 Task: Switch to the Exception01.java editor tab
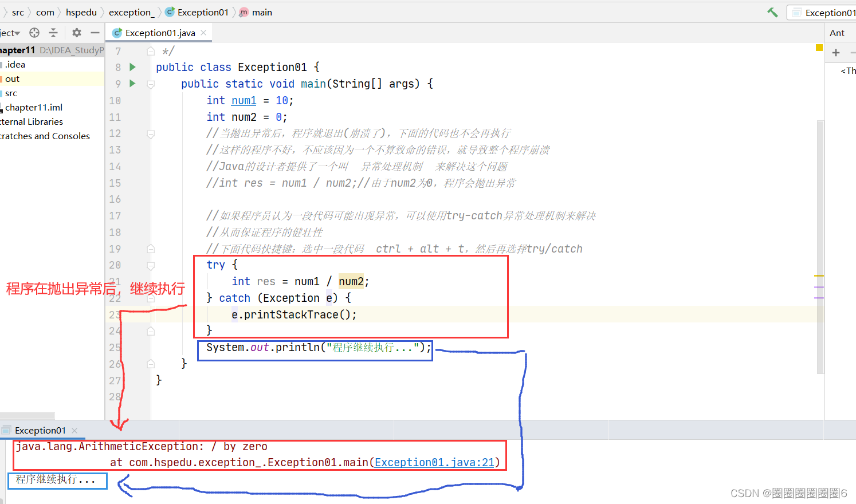[x=159, y=33]
